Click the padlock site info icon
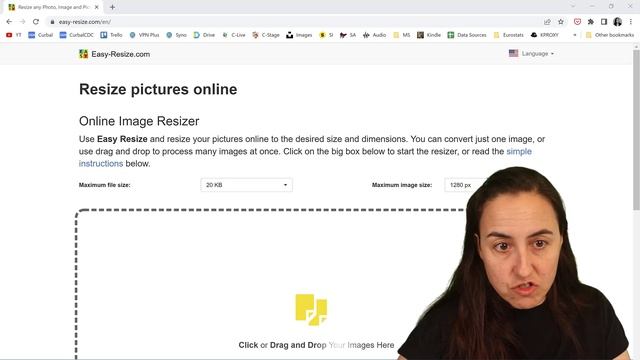640x360 pixels. tap(52, 22)
